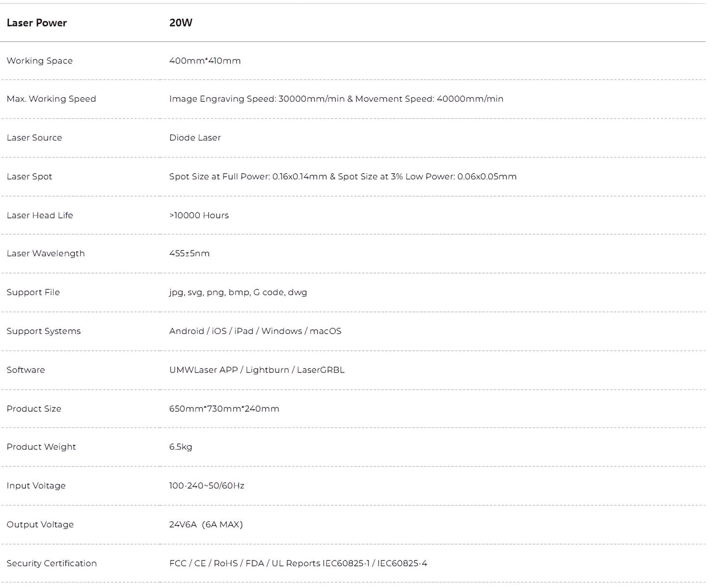Click the supported file formats list
Screen dimensions: 712x588
238,292
